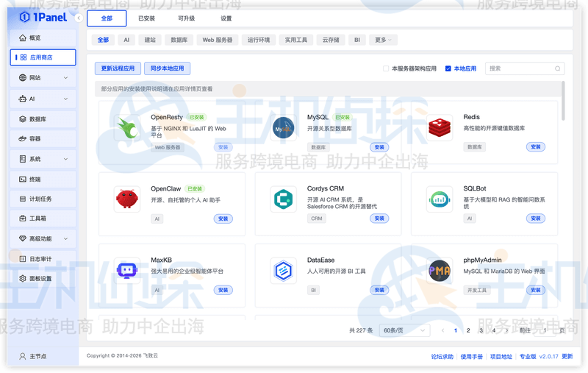The width and height of the screenshot is (588, 373).
Task: Click the 搜索 search input field
Action: (x=525, y=68)
